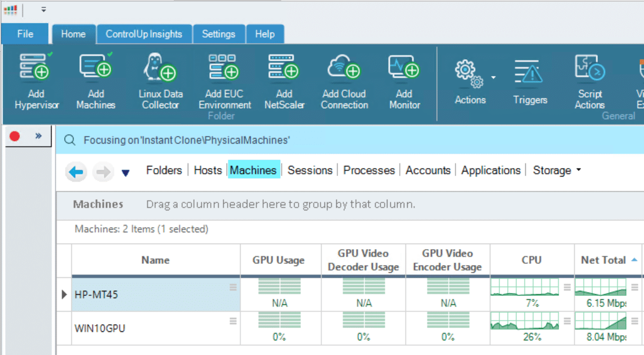Go forward with the grey arrow
The height and width of the screenshot is (355, 644).
[x=103, y=172]
